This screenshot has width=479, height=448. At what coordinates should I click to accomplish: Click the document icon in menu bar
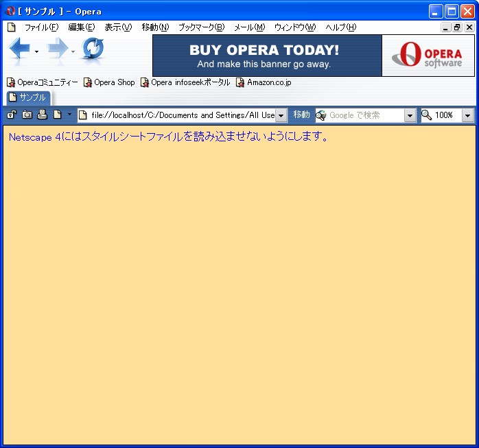(11, 27)
